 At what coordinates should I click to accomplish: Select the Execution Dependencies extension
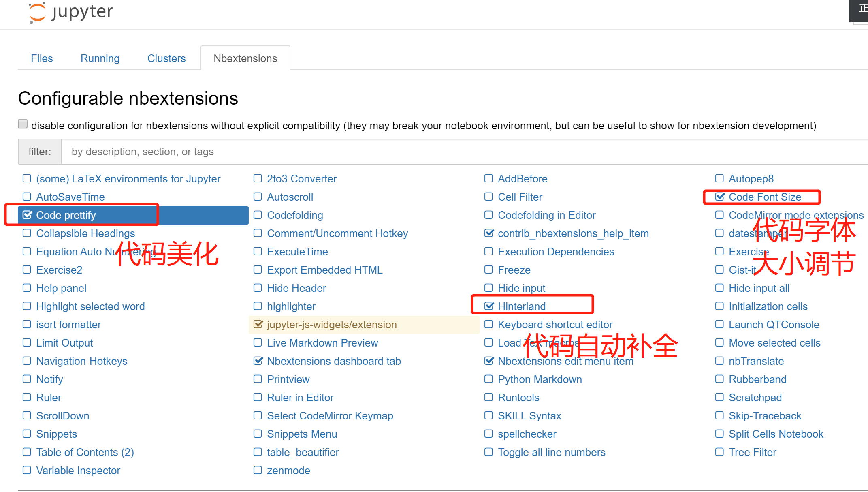556,252
